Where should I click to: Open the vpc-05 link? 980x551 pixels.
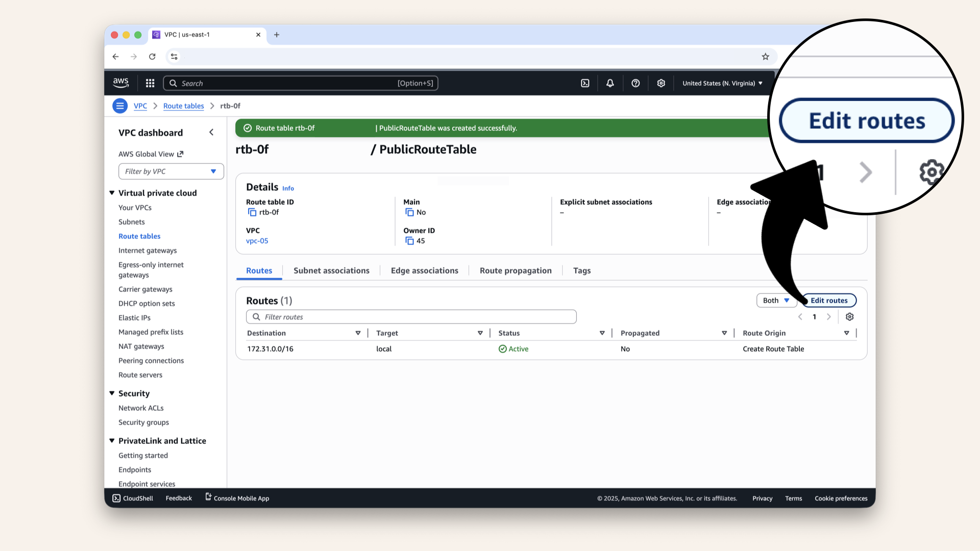pos(257,241)
